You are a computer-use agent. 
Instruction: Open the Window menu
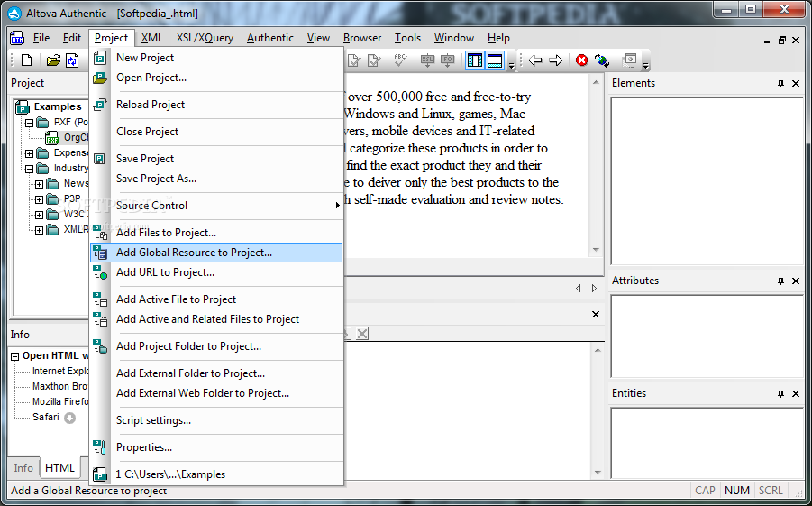[x=453, y=38]
